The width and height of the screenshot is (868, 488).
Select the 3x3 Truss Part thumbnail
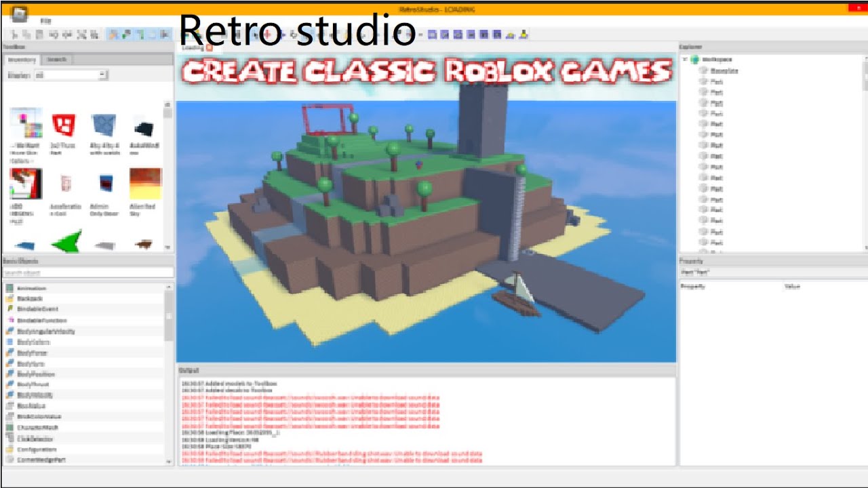click(64, 125)
